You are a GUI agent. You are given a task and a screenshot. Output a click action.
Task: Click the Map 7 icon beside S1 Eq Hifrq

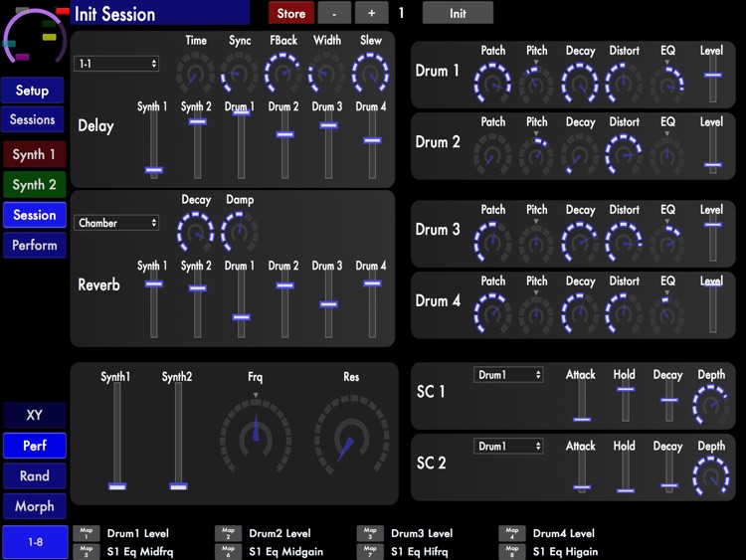click(x=370, y=551)
